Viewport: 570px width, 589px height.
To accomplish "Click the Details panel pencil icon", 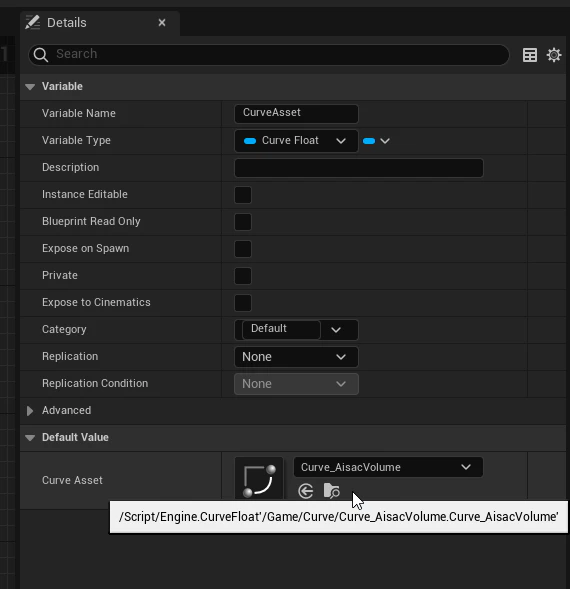I will [x=33, y=23].
